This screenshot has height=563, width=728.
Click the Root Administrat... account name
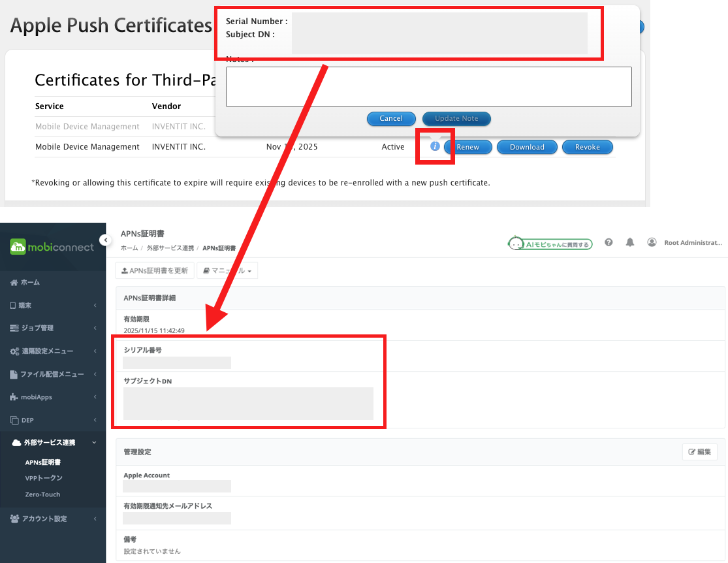click(x=693, y=242)
